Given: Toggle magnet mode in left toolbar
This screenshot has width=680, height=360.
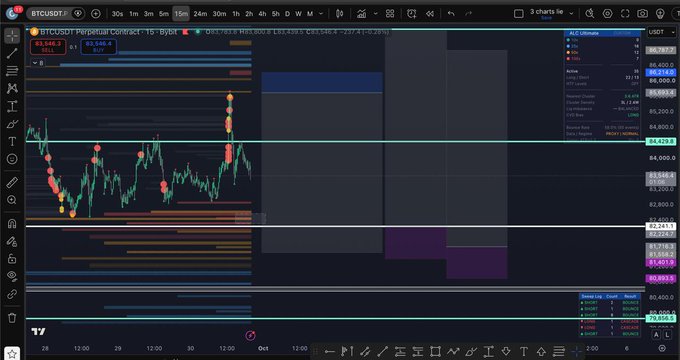Looking at the screenshot, I should click(12, 224).
